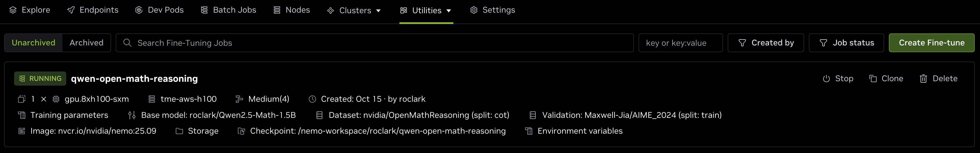The image size is (980, 153).
Task: Click the Base model sliders icon
Action: (132, 115)
